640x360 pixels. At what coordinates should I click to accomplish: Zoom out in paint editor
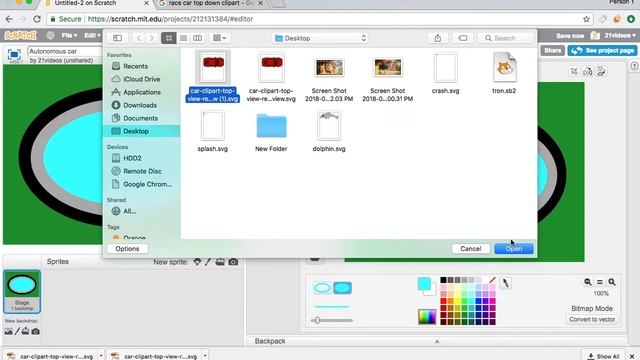[x=587, y=282]
